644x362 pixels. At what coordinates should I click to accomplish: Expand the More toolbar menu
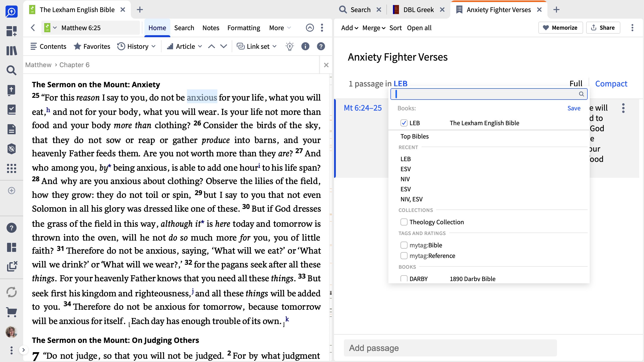coord(280,28)
